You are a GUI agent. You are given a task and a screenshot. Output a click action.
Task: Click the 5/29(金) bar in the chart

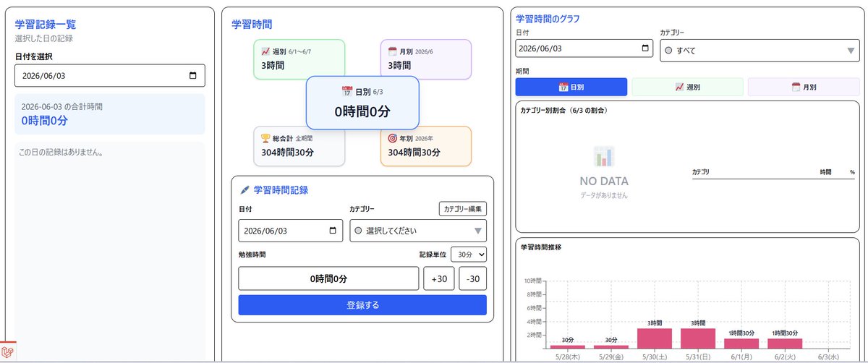pyautogui.click(x=611, y=346)
